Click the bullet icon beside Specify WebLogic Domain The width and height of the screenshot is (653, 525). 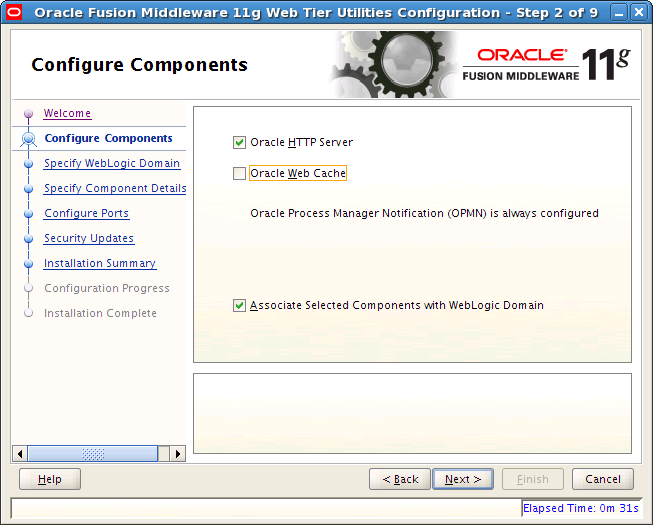[28, 164]
